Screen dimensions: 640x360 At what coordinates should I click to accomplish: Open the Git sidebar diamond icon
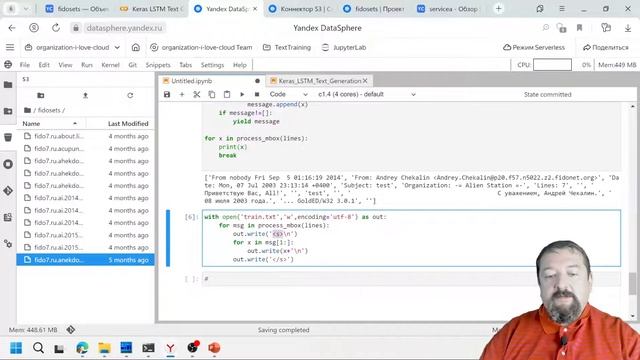(8, 191)
